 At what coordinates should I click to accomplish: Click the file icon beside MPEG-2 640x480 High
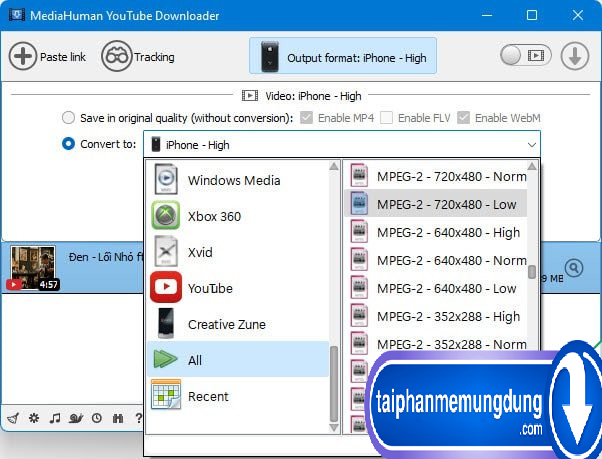(x=359, y=232)
